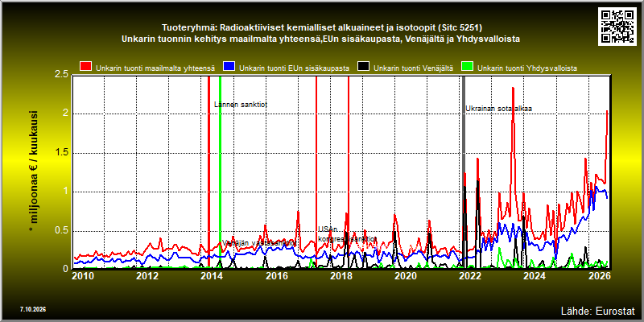Click x-axis year label 2020
Image resolution: width=644 pixels, height=322 pixels.
(x=406, y=275)
